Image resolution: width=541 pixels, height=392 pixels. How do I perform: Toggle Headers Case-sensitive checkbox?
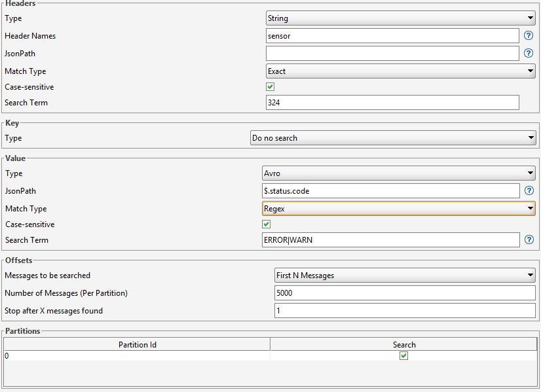pyautogui.click(x=270, y=87)
